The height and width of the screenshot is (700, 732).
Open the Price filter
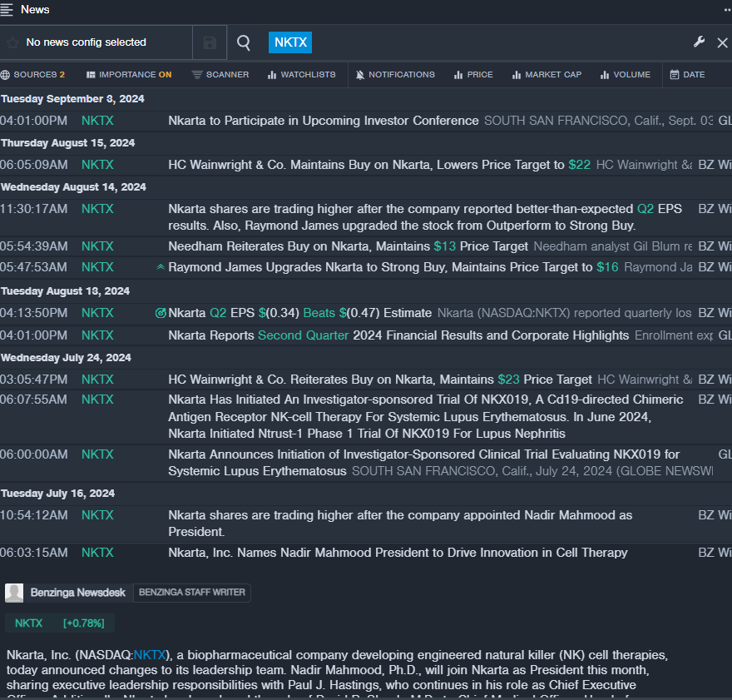473,75
